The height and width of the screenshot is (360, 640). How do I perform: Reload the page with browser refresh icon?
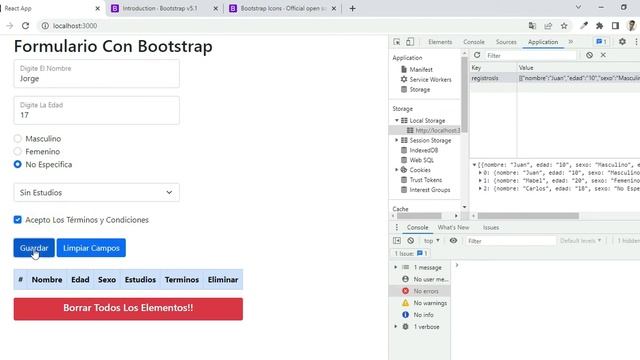(x=25, y=26)
